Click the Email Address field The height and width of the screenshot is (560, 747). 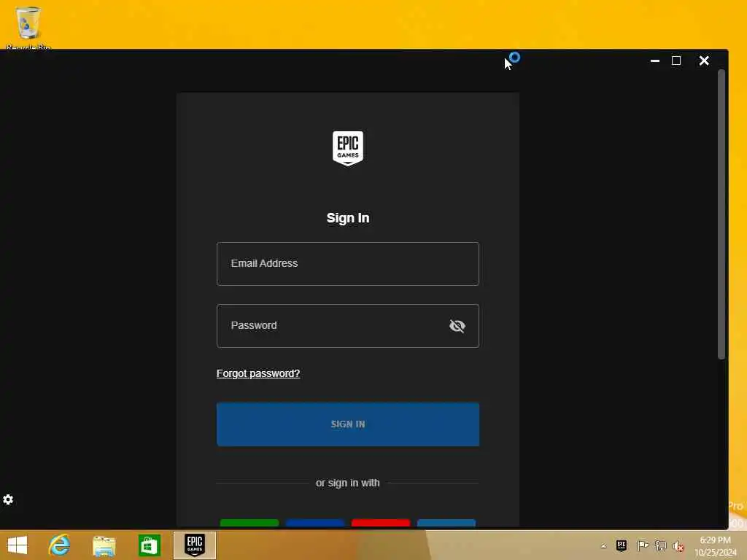[x=348, y=264]
